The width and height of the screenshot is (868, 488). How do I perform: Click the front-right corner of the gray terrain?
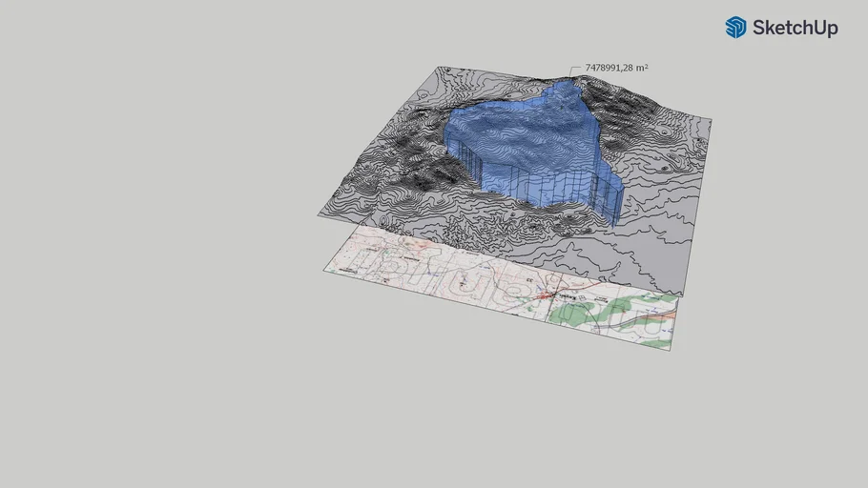point(681,292)
